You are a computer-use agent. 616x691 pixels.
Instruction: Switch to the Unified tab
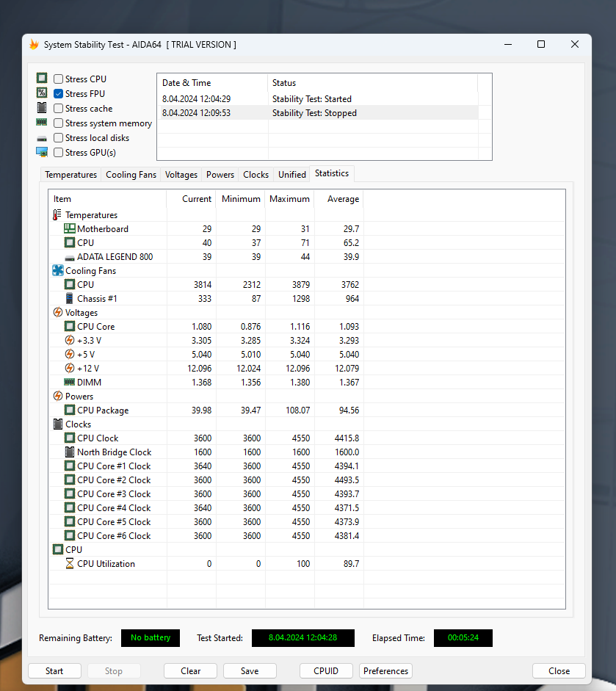[x=291, y=175]
